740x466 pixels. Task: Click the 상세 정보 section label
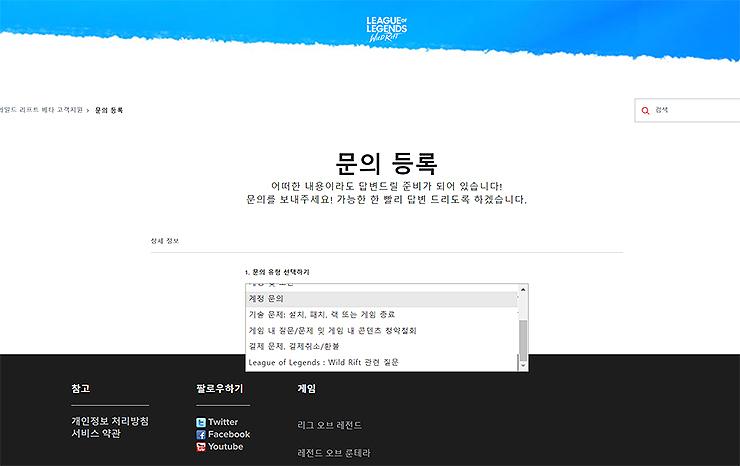(x=165, y=241)
